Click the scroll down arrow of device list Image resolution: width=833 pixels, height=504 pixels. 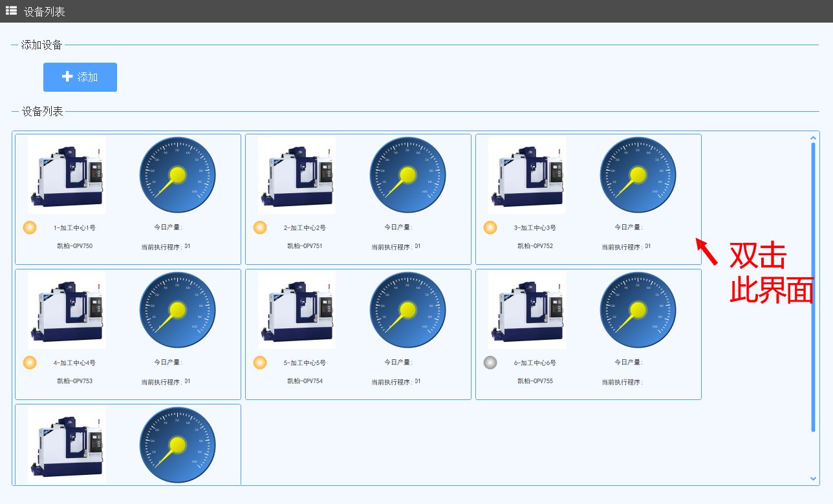[813, 479]
